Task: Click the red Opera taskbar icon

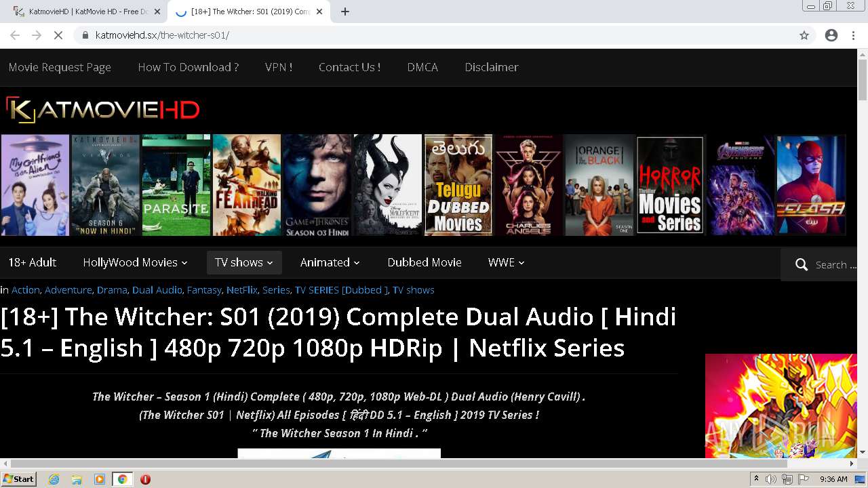Action: pyautogui.click(x=145, y=479)
